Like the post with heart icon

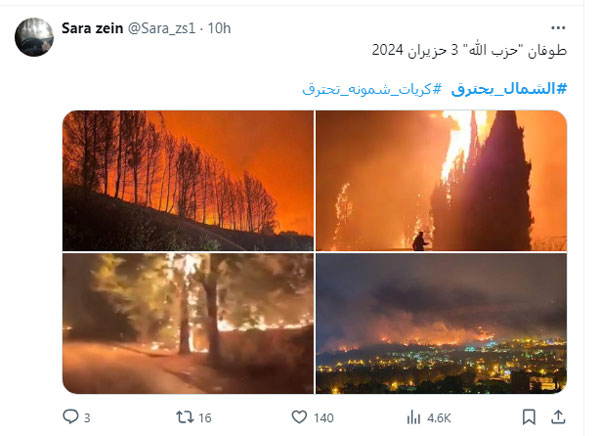(x=299, y=417)
